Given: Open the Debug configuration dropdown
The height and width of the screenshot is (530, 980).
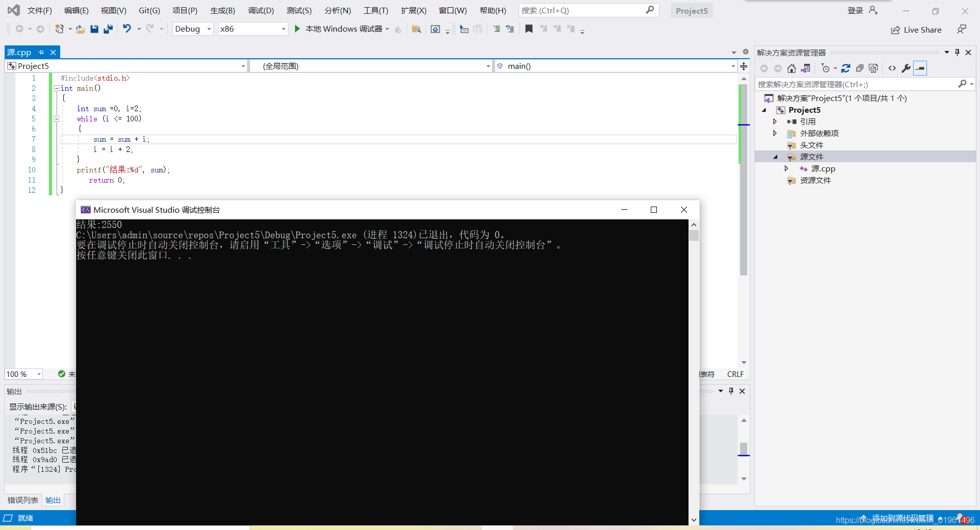Looking at the screenshot, I should 209,29.
